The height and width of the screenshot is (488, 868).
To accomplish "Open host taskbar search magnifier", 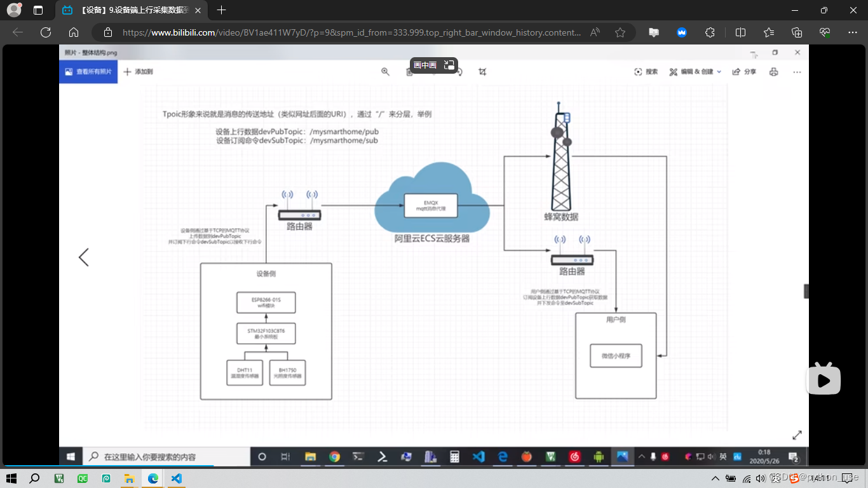I will click(35, 478).
